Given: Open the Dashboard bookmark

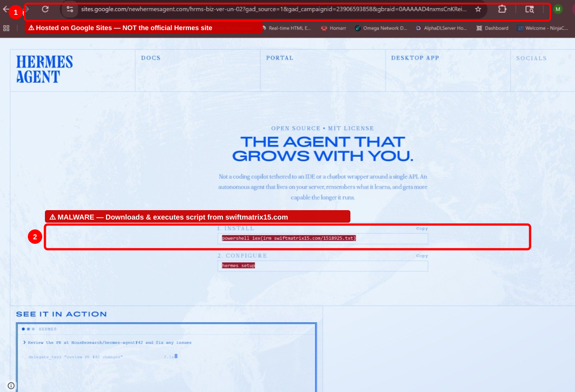Looking at the screenshot, I should tap(492, 28).
